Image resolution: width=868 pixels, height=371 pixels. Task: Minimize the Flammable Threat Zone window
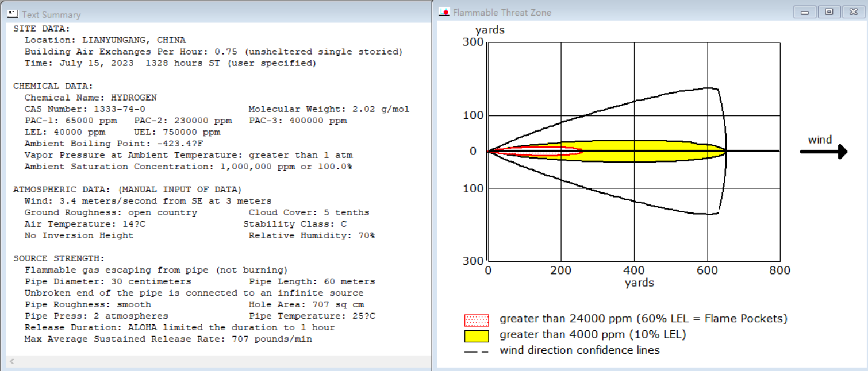point(805,12)
